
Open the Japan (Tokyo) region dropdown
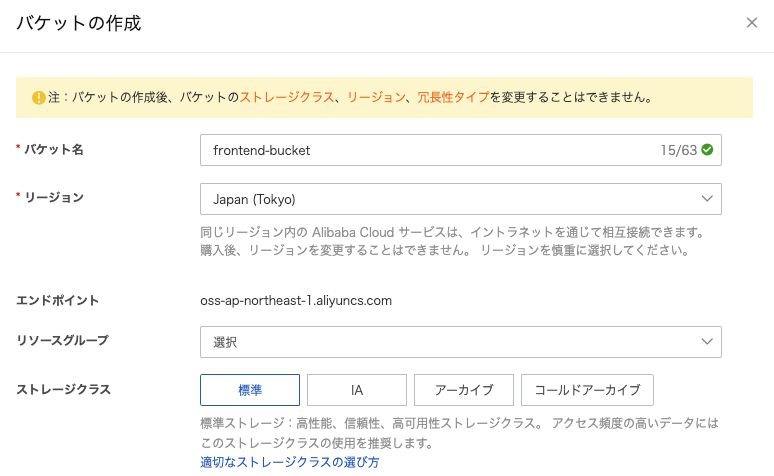pyautogui.click(x=460, y=199)
